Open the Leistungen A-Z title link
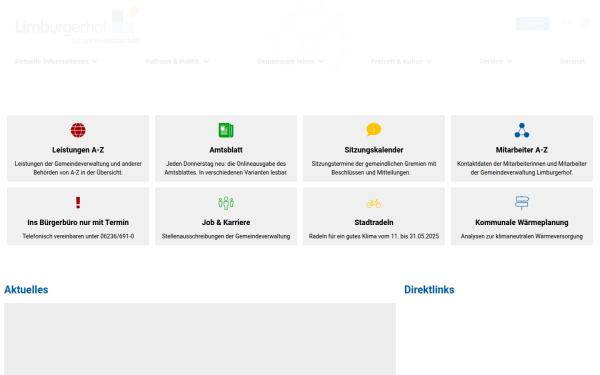600x375 pixels. (78, 150)
